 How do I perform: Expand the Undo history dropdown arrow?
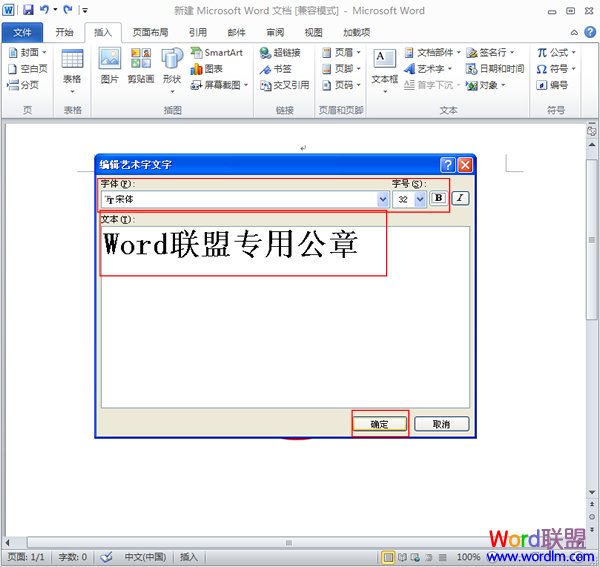tap(55, 10)
